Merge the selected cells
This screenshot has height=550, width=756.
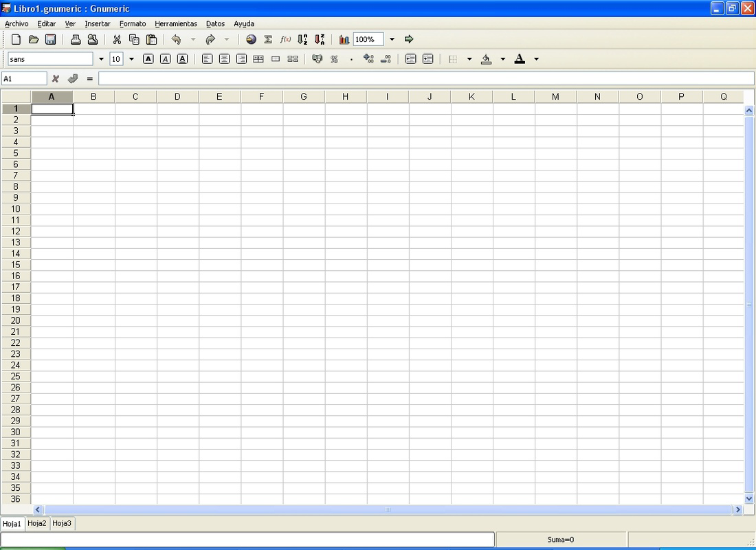(275, 58)
